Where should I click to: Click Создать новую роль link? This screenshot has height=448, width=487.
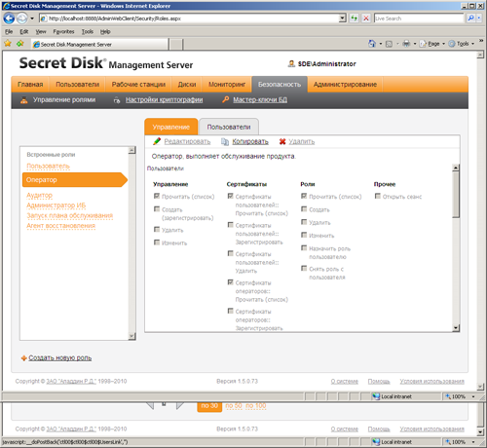[60, 357]
